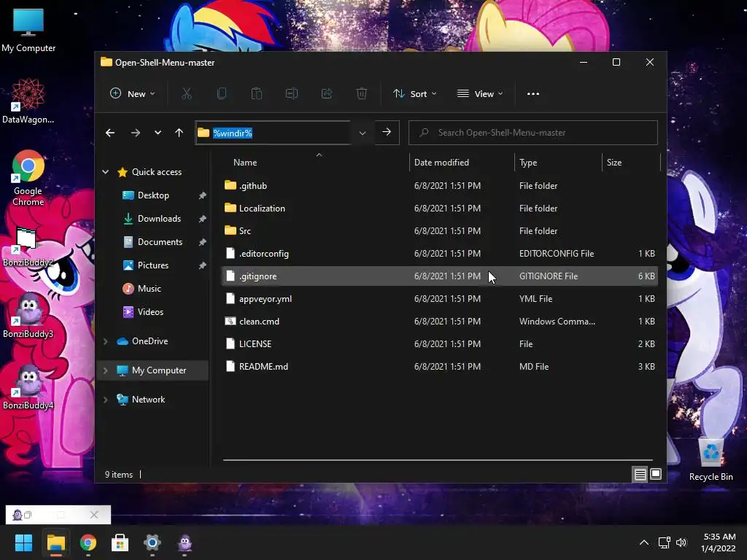747x560 pixels.
Task: Sort by the Size column header
Action: (631, 163)
